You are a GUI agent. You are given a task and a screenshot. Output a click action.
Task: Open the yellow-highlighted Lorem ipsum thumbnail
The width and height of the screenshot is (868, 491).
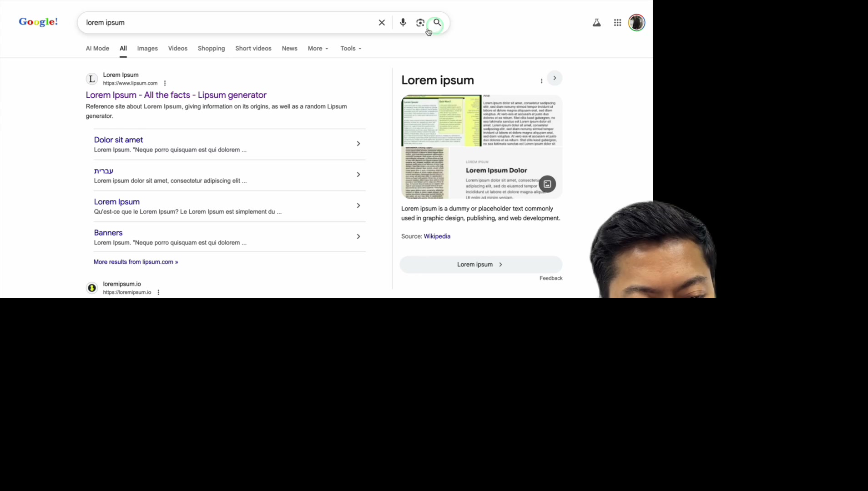click(x=441, y=120)
